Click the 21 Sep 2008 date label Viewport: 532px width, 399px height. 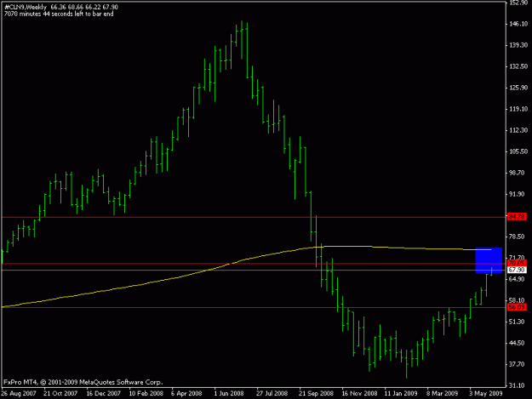(316, 393)
